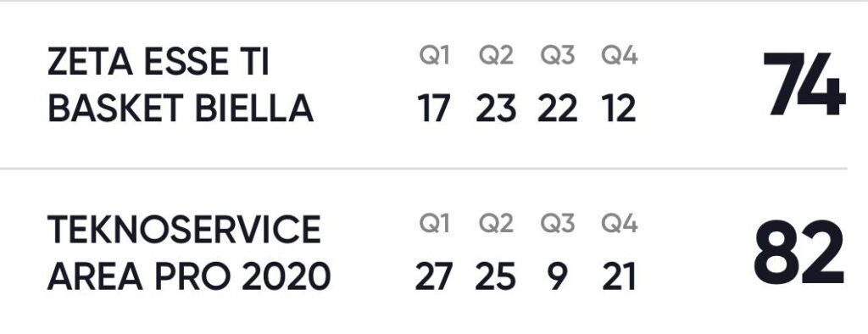Image resolution: width=868 pixels, height=334 pixels.
Task: Select Biella's third quarter score 22
Action: [x=558, y=109]
